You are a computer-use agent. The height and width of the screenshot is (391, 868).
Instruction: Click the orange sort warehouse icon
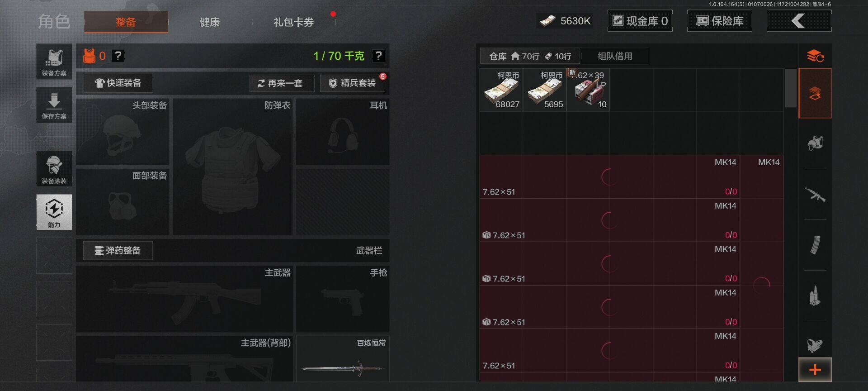[815, 56]
